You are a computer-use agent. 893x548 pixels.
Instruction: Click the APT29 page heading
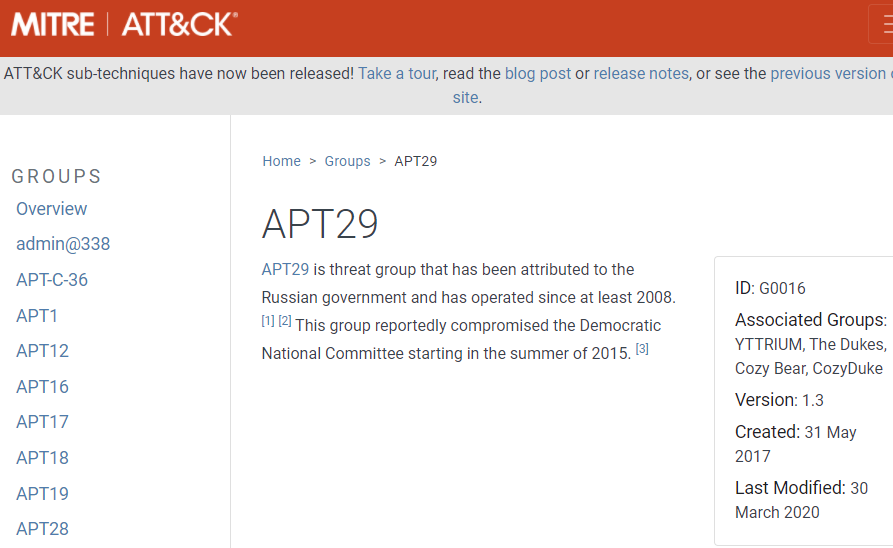[320, 224]
